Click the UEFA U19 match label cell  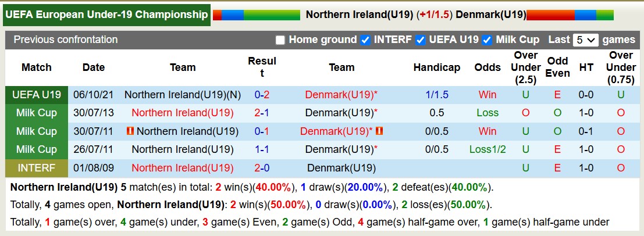click(x=37, y=95)
